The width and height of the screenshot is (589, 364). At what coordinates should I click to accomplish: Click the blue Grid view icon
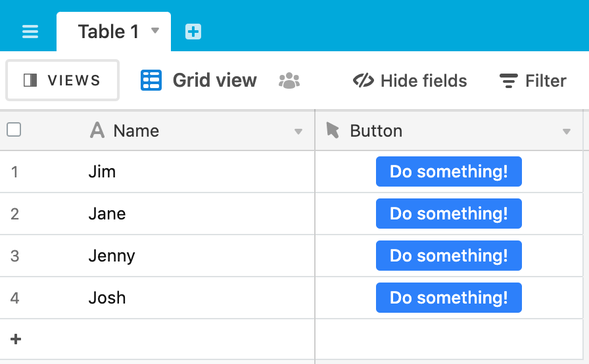coord(151,80)
